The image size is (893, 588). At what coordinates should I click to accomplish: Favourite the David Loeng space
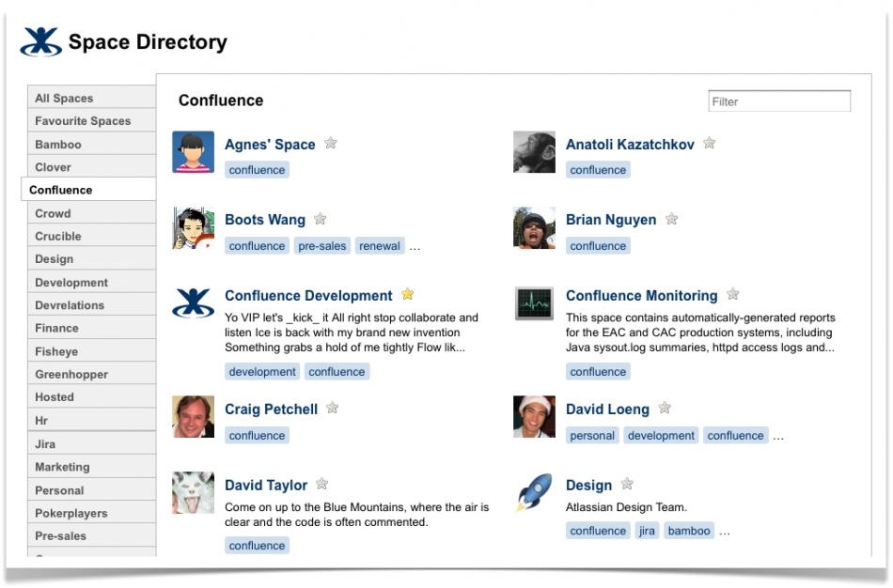tap(664, 408)
